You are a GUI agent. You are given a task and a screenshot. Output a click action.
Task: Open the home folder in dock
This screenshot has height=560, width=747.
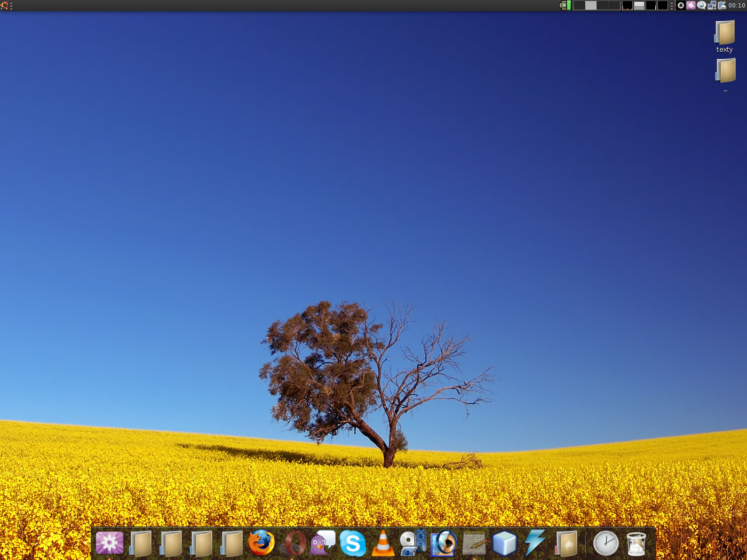[566, 543]
